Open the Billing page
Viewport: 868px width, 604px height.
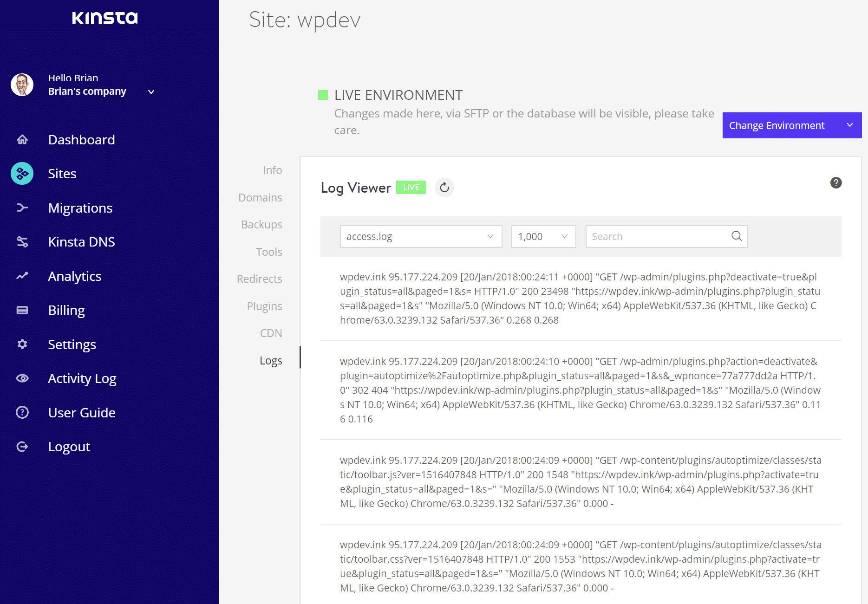coord(66,310)
